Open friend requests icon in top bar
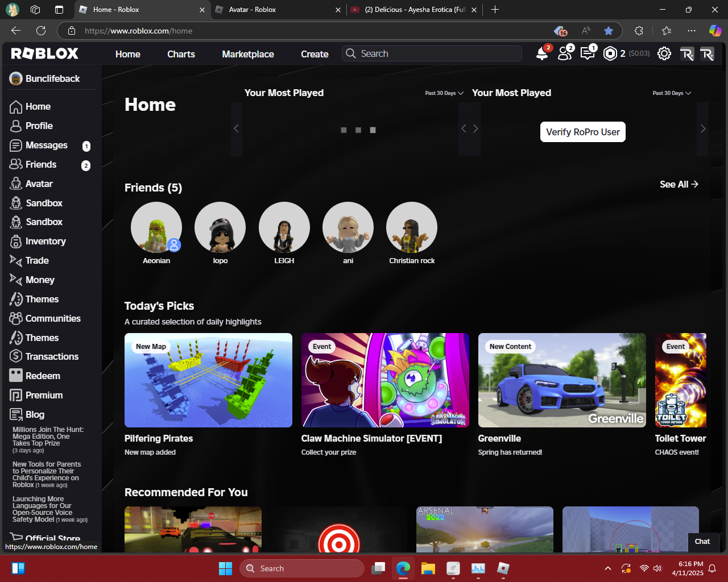This screenshot has width=728, height=582. point(565,53)
